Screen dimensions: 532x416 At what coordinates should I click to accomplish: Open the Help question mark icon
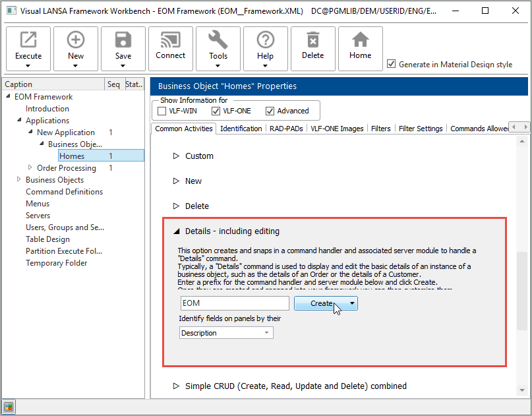click(x=265, y=41)
